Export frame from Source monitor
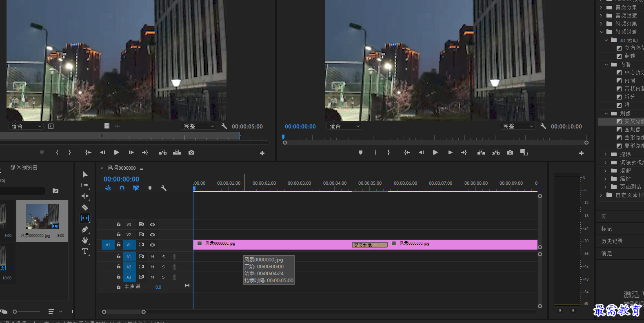This screenshot has width=644, height=323. click(x=191, y=153)
